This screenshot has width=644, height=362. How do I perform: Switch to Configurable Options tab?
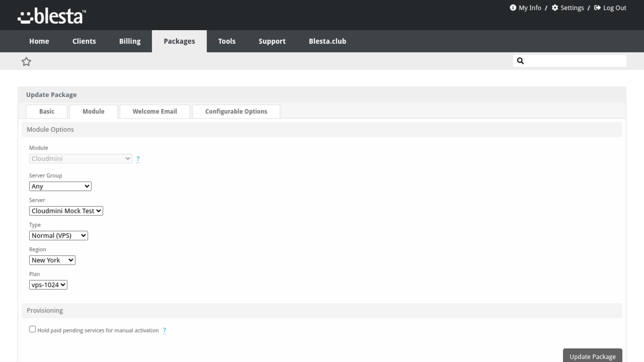pos(236,112)
